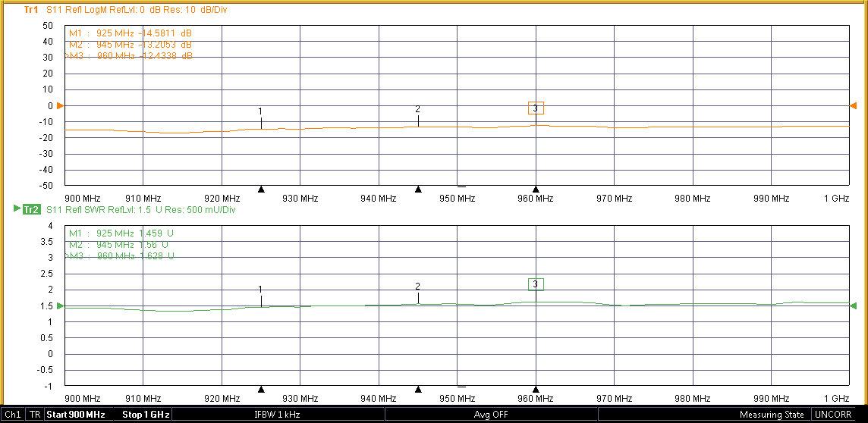Viewport: 868px width, 423px height.
Task: Click the right orange reference level arrow
Action: pyautogui.click(x=854, y=105)
